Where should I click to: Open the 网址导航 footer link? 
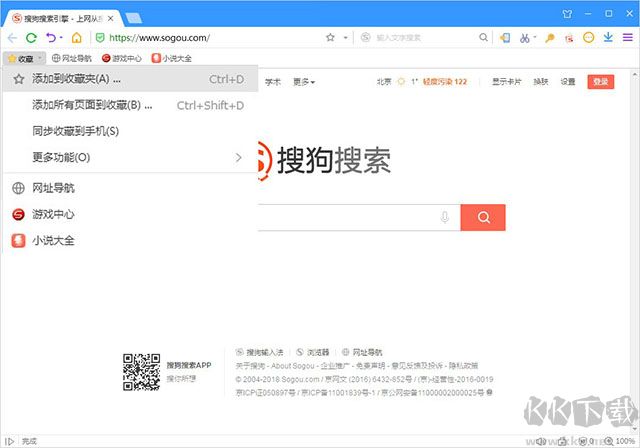tap(362, 352)
